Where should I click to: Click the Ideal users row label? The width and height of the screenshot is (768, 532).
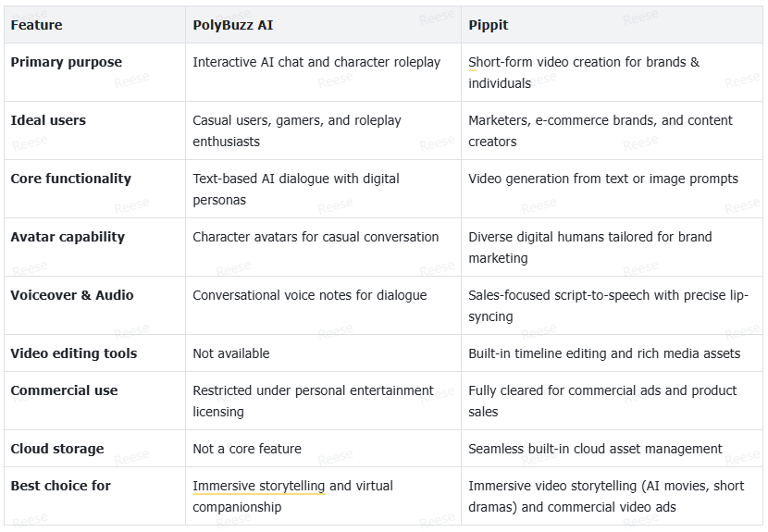(48, 120)
